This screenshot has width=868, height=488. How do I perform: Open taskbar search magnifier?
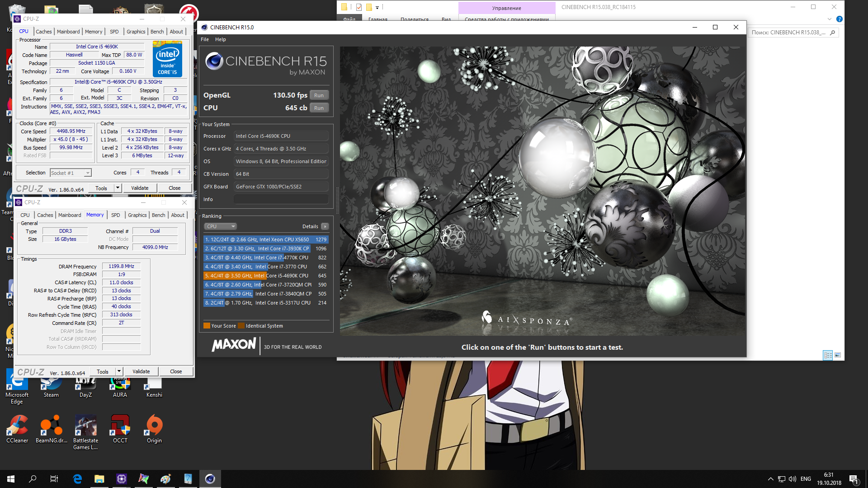pyautogui.click(x=33, y=479)
